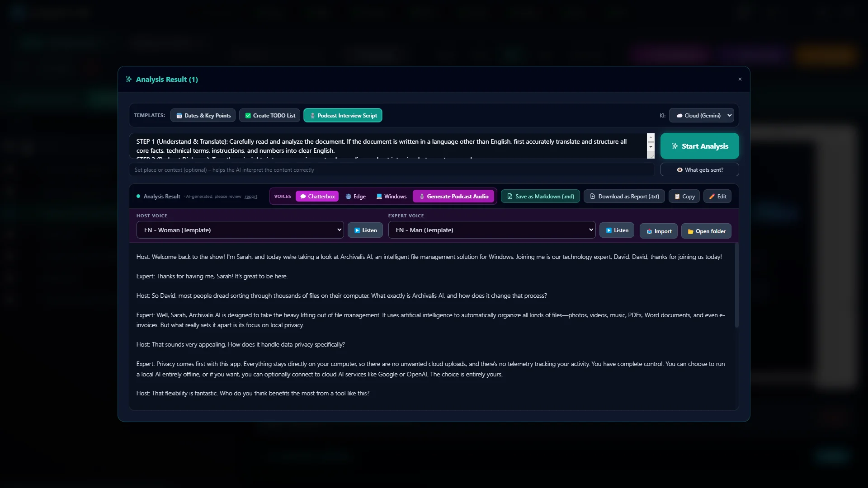Click the prompt box scroll up arrow
Screen dimensions: 868x488
[x=651, y=137]
